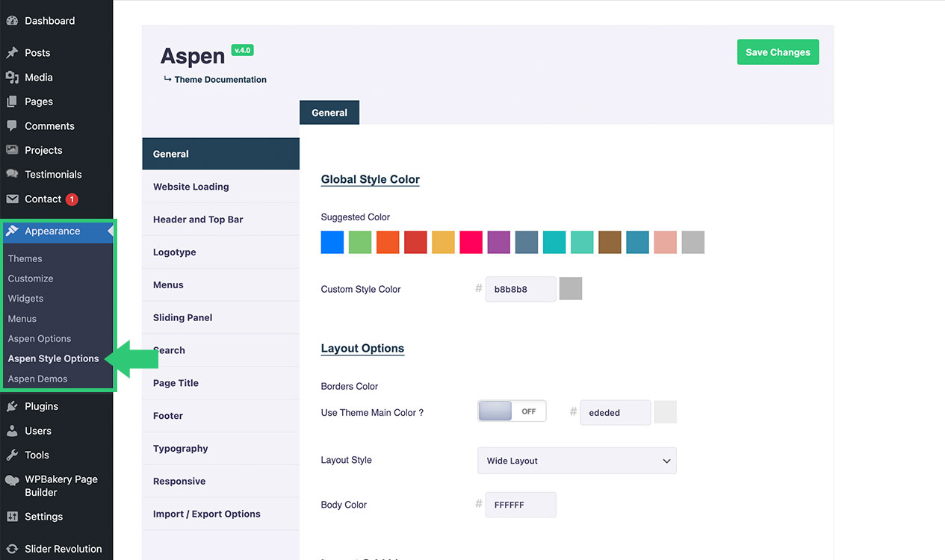Choose the hot pink suggested color swatch

[x=471, y=242]
